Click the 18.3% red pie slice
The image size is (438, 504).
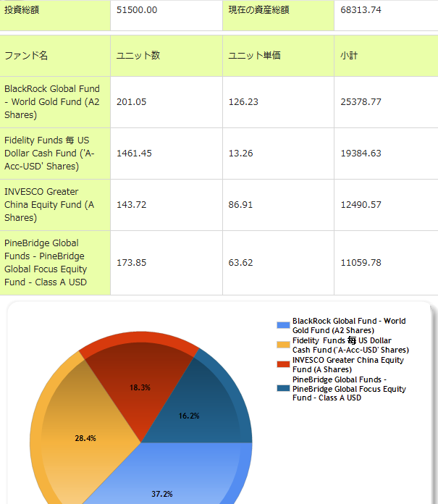pyautogui.click(x=139, y=387)
